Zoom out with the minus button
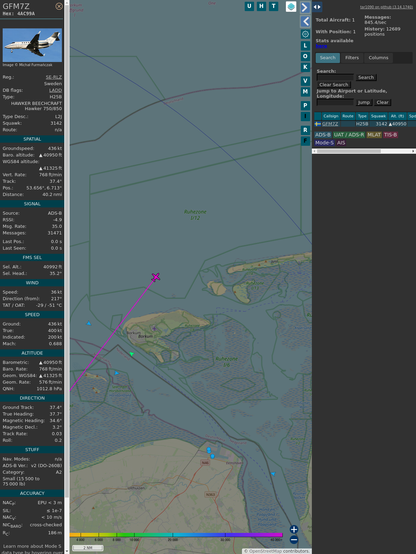The image size is (416, 554). point(294,540)
